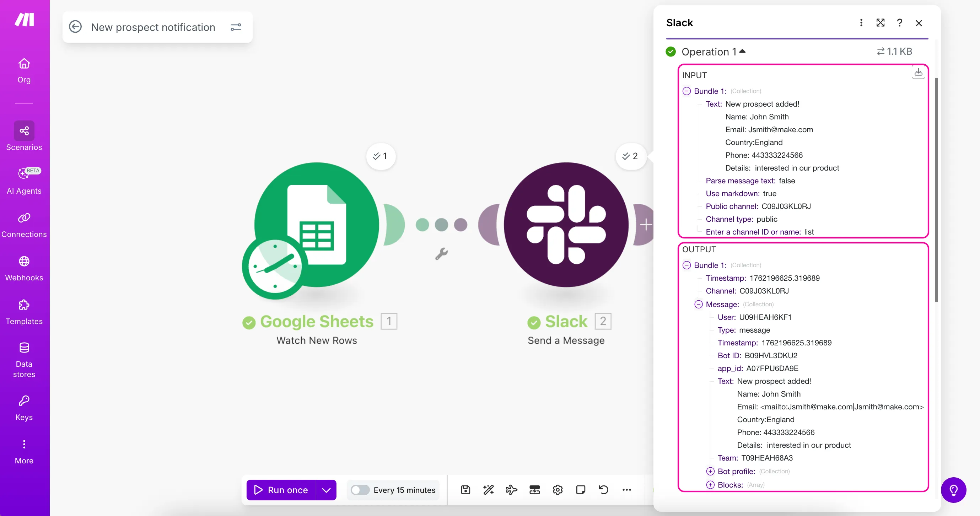Select the Slack module circle

coord(566,225)
